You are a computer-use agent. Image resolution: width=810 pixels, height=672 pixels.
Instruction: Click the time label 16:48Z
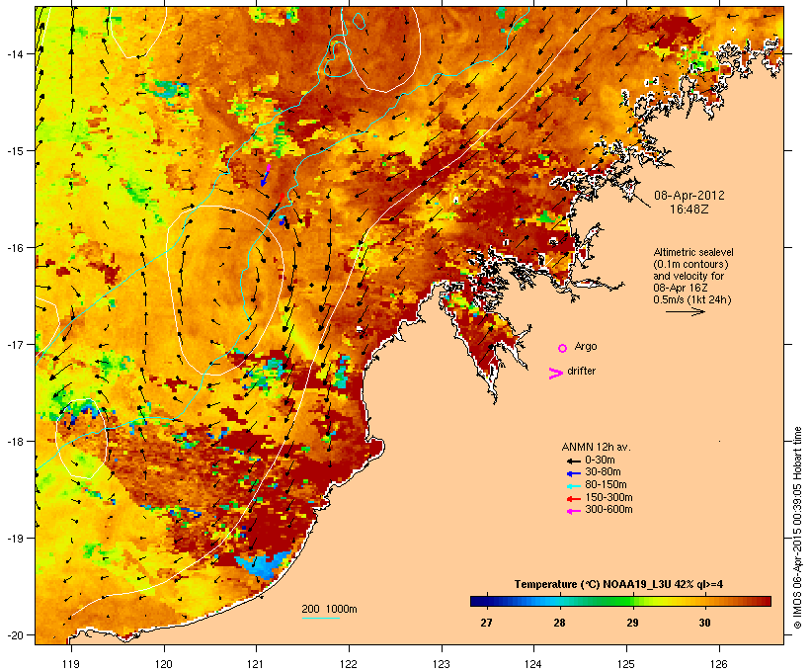689,210
